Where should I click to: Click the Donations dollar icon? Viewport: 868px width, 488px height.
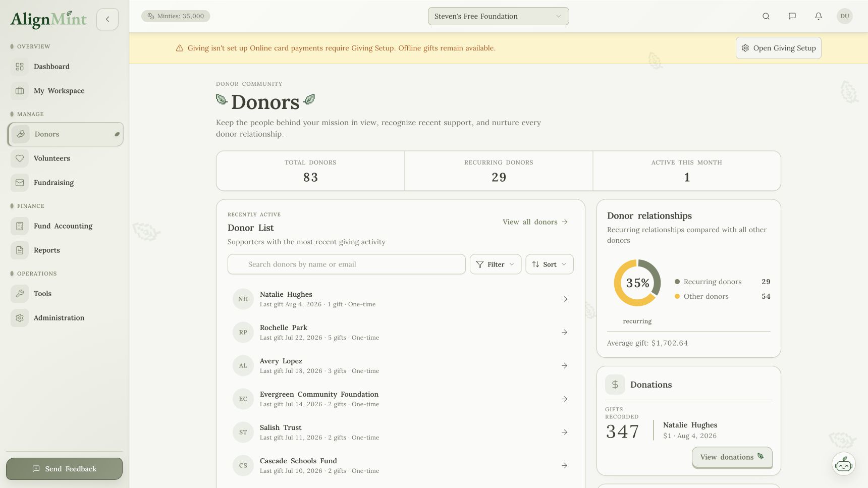coord(615,385)
